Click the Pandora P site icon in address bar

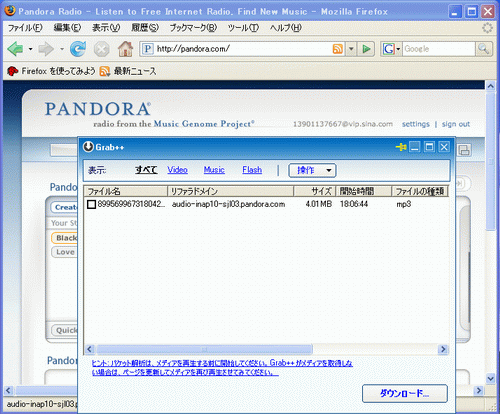(148, 49)
